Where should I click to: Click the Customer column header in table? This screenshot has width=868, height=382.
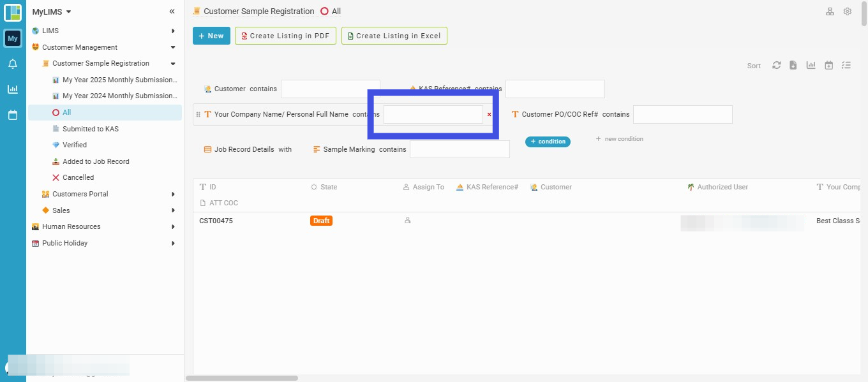[551, 187]
